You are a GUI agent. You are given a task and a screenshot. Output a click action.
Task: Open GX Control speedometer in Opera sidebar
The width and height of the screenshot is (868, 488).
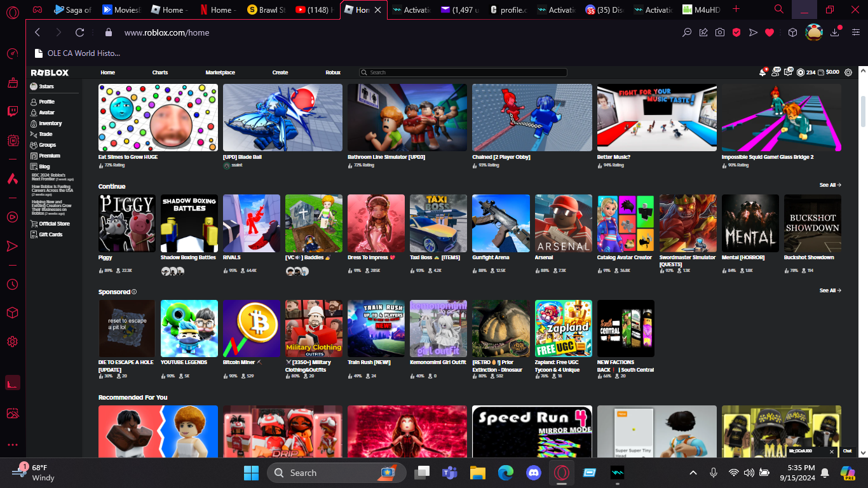[12, 53]
